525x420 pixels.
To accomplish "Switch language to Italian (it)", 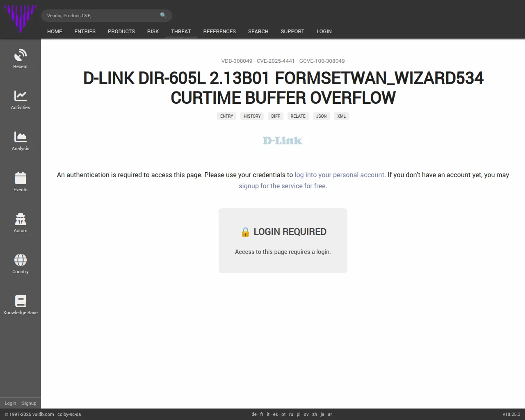I will point(268,414).
